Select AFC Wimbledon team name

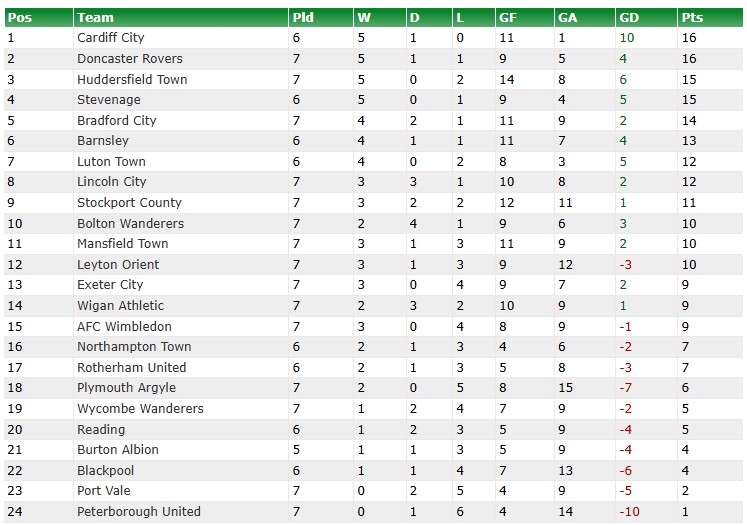click(x=124, y=326)
